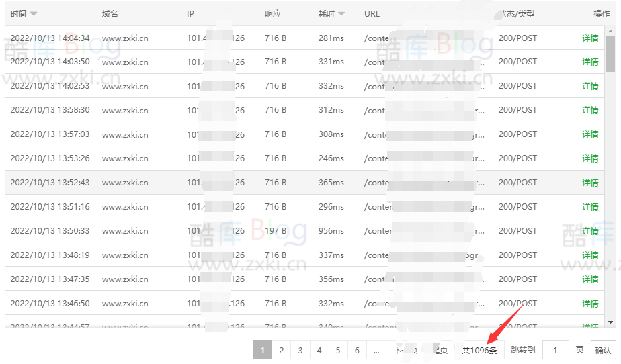Click the ellipsis to show more pages
Viewport: 621px width, 364px height.
376,350
